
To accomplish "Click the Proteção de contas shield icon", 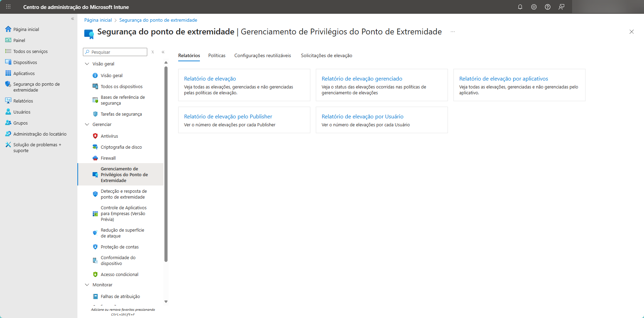I will point(95,247).
